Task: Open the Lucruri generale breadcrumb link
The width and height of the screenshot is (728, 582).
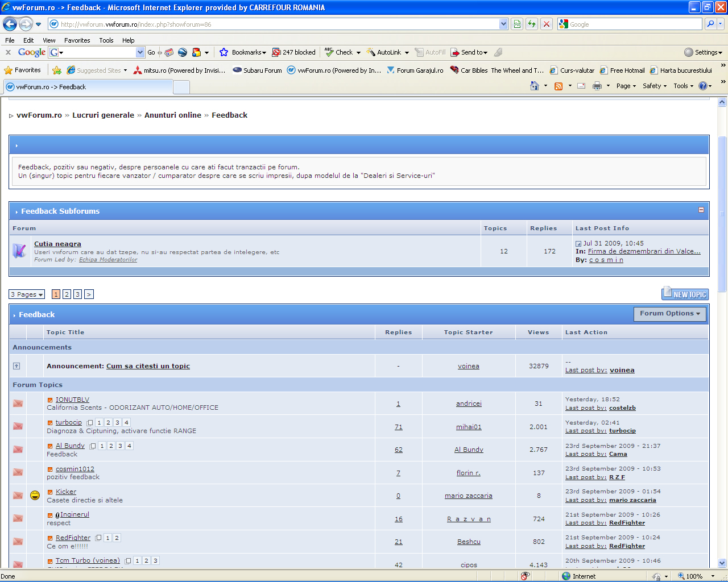Action: point(103,115)
